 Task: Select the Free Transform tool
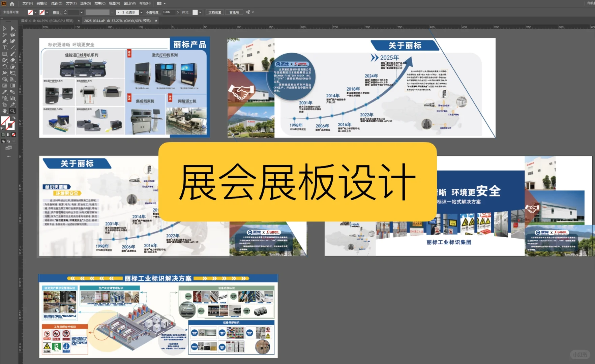point(13,72)
